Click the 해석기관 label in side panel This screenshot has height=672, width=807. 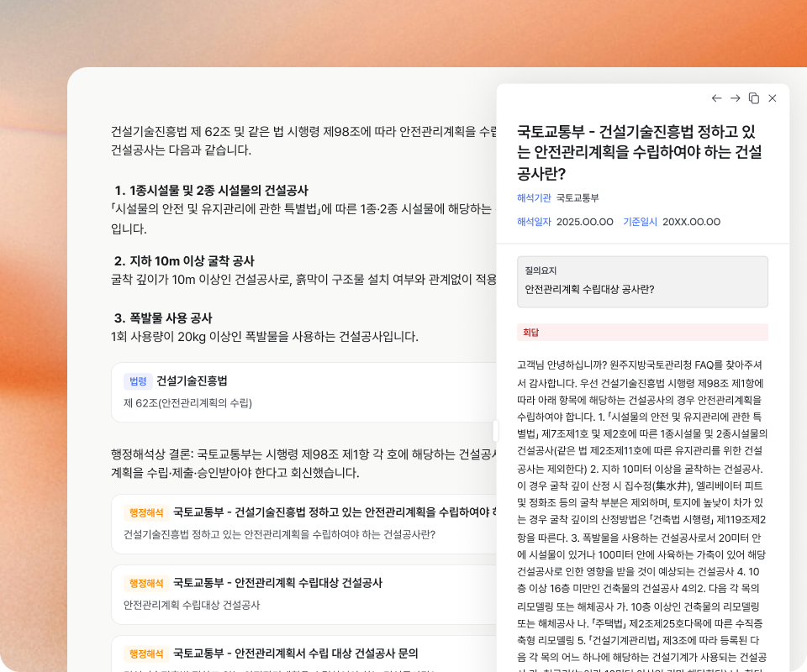pos(534,198)
